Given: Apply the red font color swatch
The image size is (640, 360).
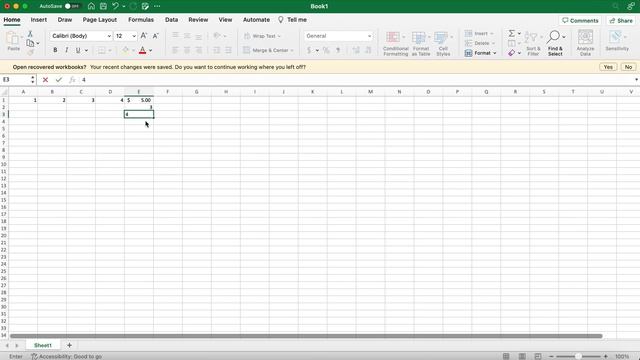Looking at the screenshot, I should click(x=142, y=50).
